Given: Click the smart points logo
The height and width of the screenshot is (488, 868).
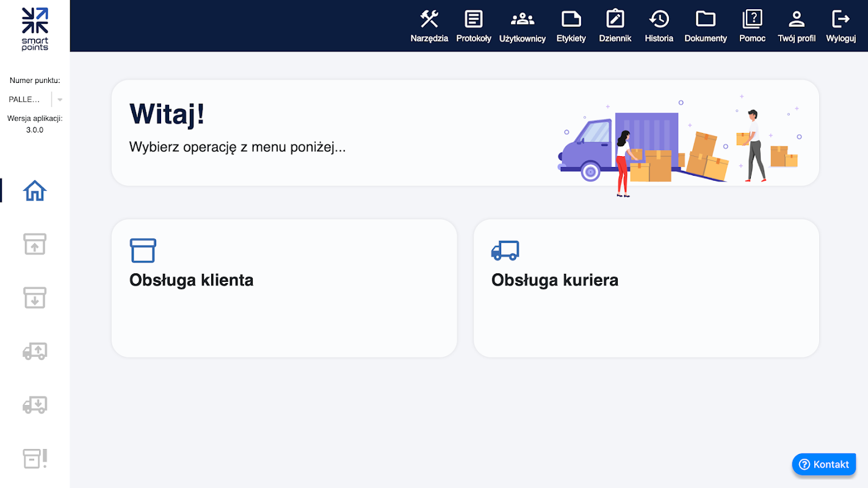Looking at the screenshot, I should 35,29.
